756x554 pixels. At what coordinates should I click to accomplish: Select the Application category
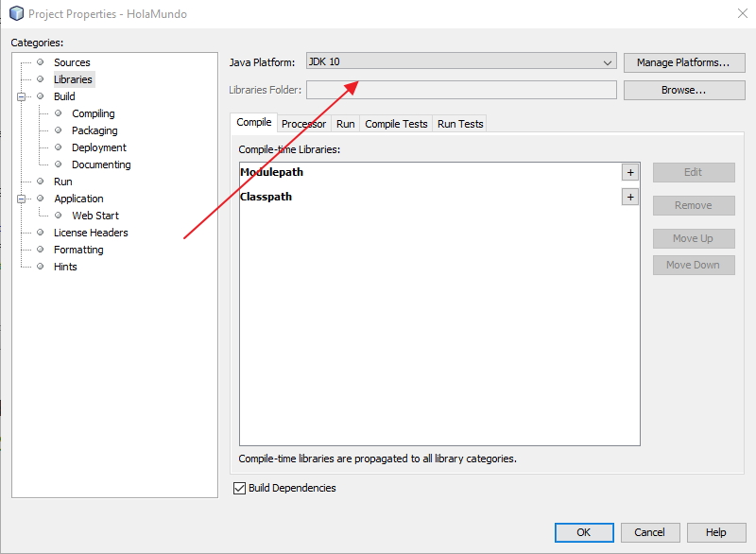pyautogui.click(x=78, y=199)
